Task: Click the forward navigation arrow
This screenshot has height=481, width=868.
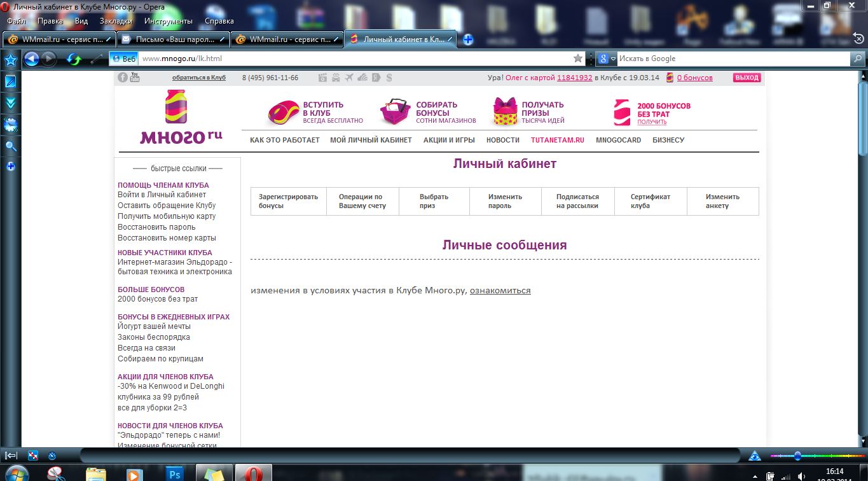Action: [49, 59]
